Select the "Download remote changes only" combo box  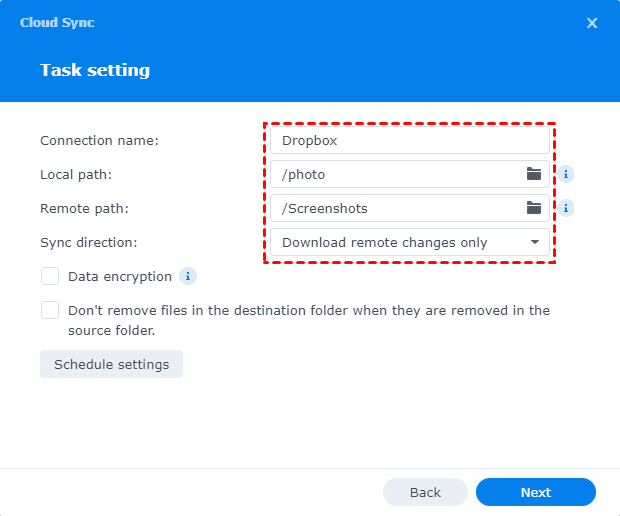[x=400, y=242]
